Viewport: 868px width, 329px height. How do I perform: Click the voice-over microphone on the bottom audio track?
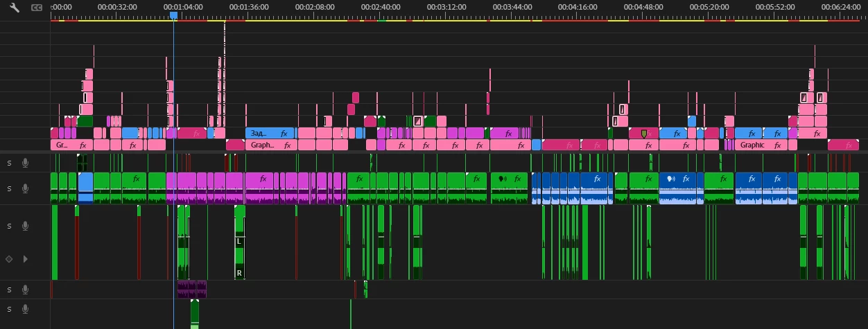tap(26, 308)
